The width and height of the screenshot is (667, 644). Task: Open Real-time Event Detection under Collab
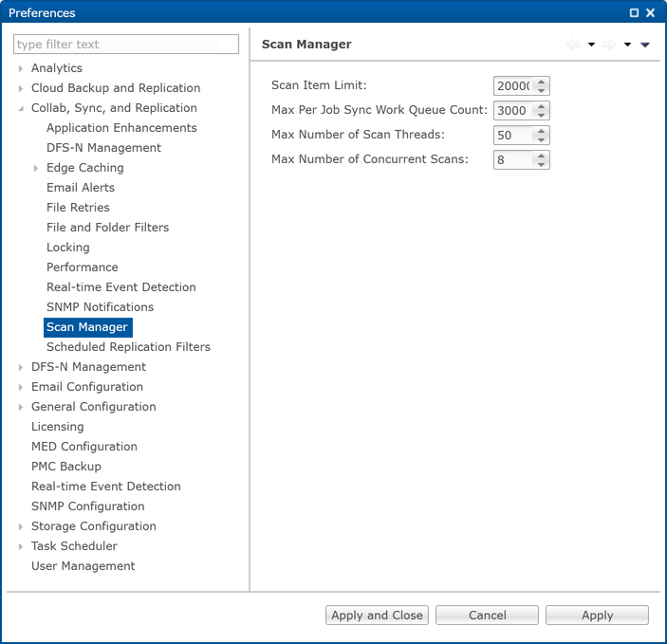(121, 287)
